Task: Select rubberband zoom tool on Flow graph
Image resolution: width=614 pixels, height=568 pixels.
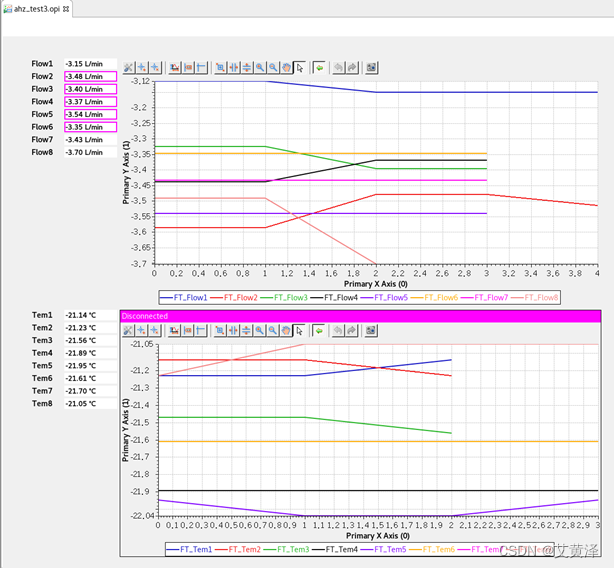Action: [220, 68]
